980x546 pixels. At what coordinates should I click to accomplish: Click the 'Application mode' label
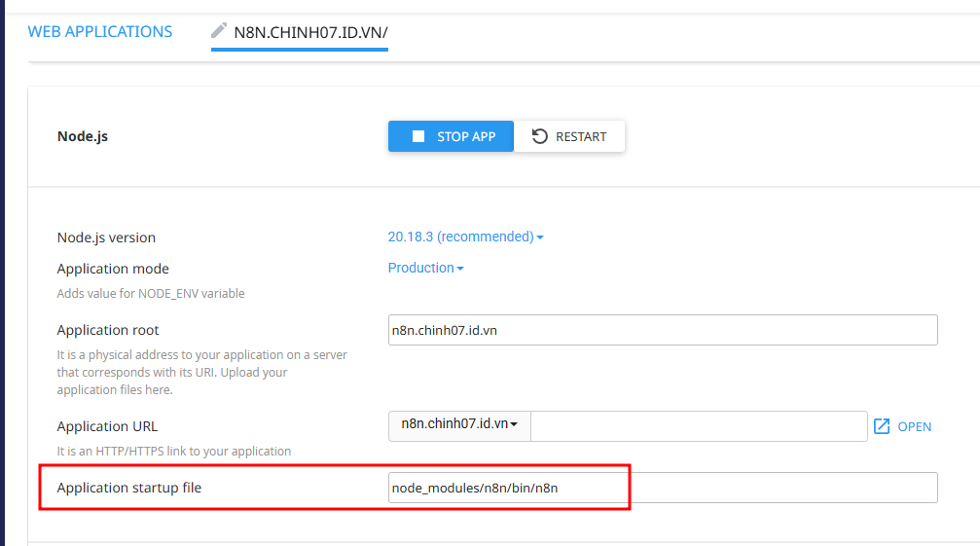click(x=113, y=269)
